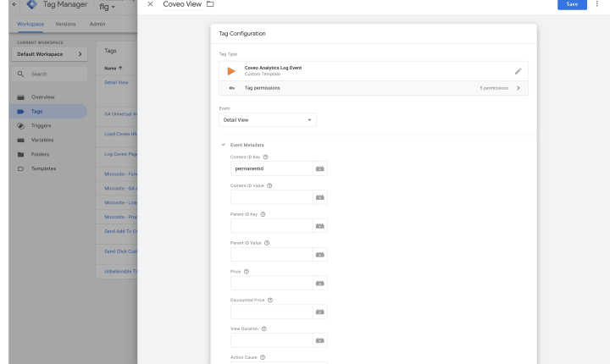Screen dimensions: 610x364
Task: Click the Coveo Analytics Log Event template icon
Action: [x=231, y=71]
